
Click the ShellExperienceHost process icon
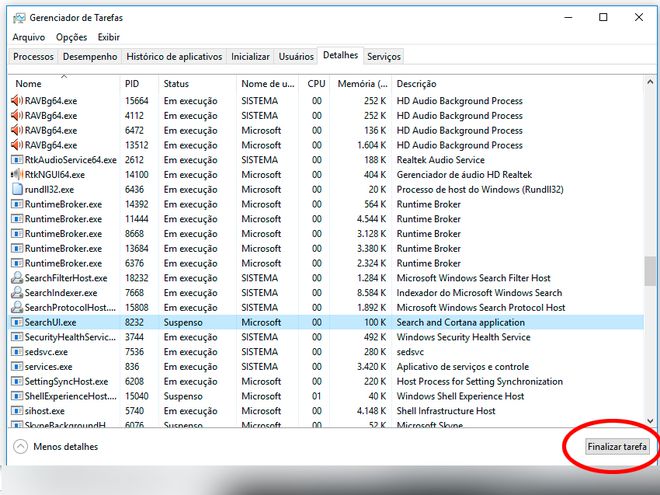[17, 396]
